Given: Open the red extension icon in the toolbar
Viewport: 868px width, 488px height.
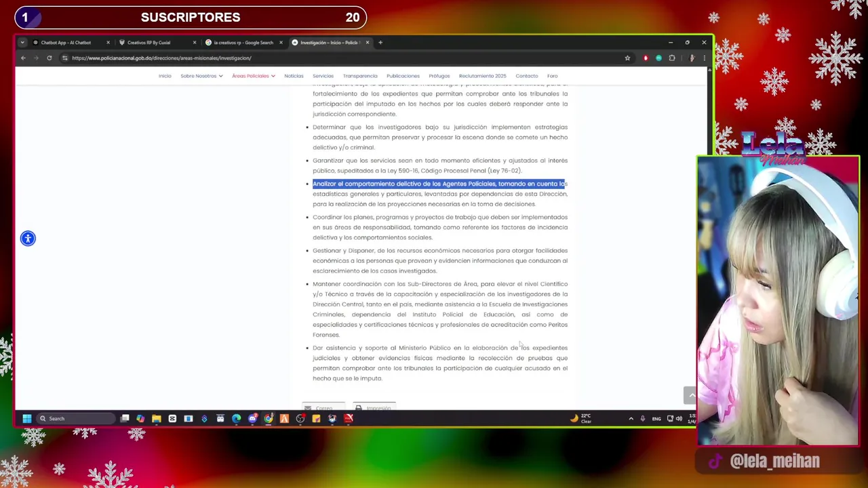Looking at the screenshot, I should [x=646, y=58].
